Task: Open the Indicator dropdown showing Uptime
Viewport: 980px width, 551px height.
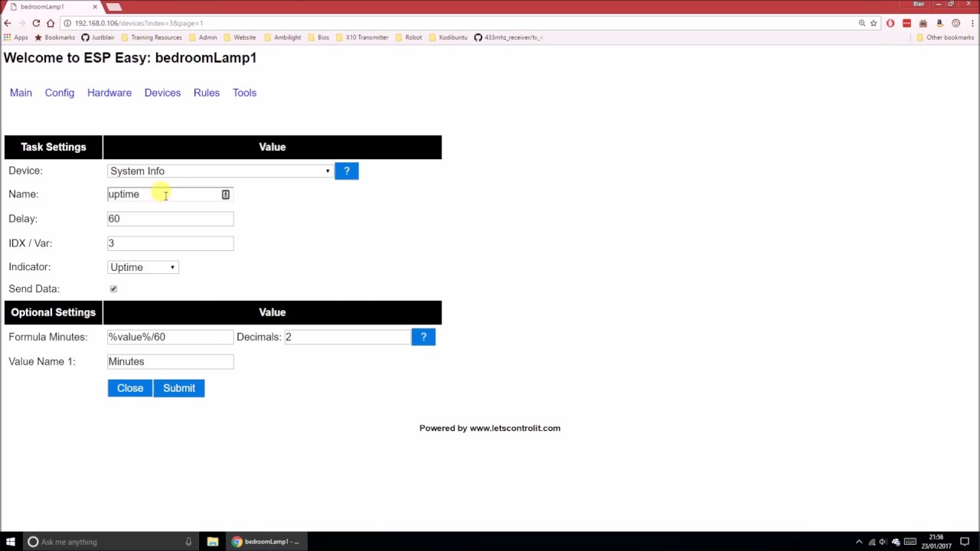Action: [x=143, y=267]
